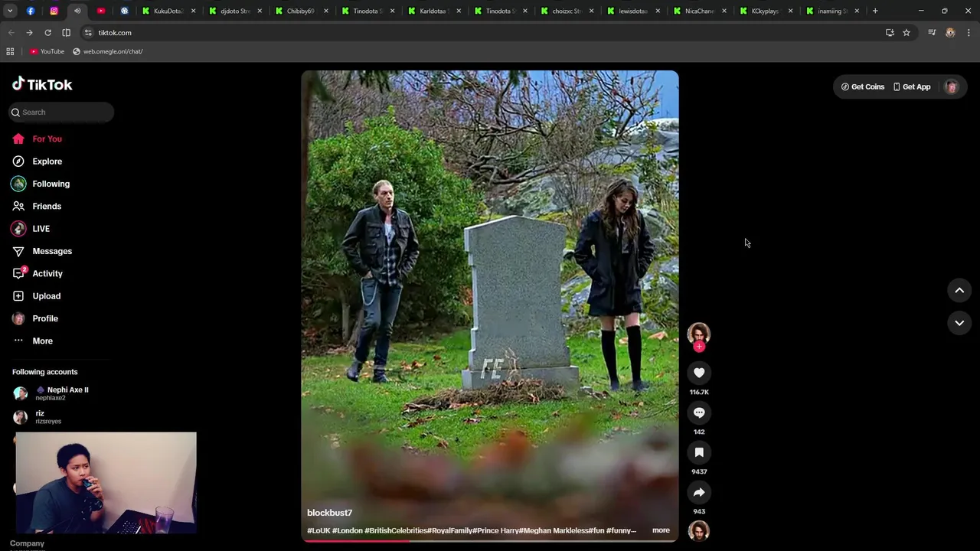Close the inamiing tab
The height and width of the screenshot is (551, 980).
point(857,11)
